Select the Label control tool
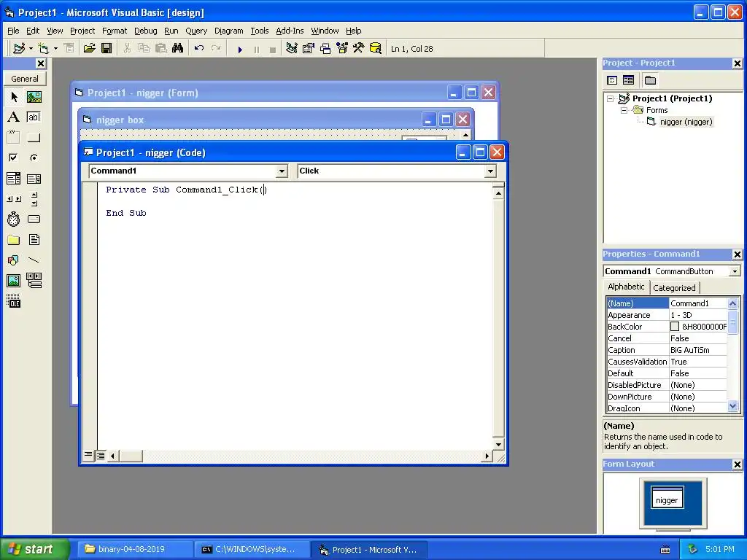Screen dimensions: 747x560 pyautogui.click(x=14, y=117)
